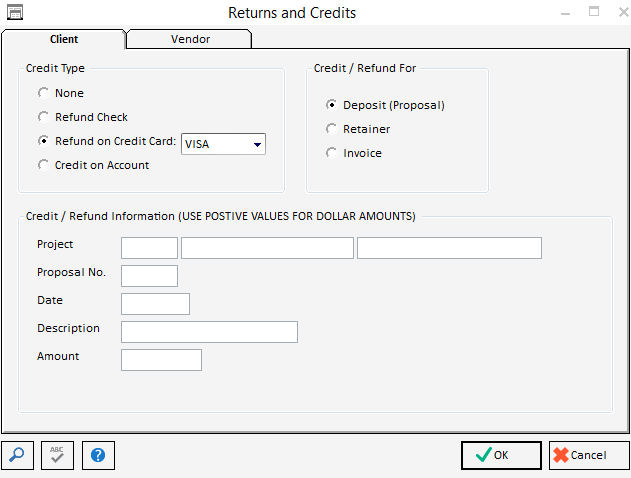Pick the Retainer refund option

[331, 129]
